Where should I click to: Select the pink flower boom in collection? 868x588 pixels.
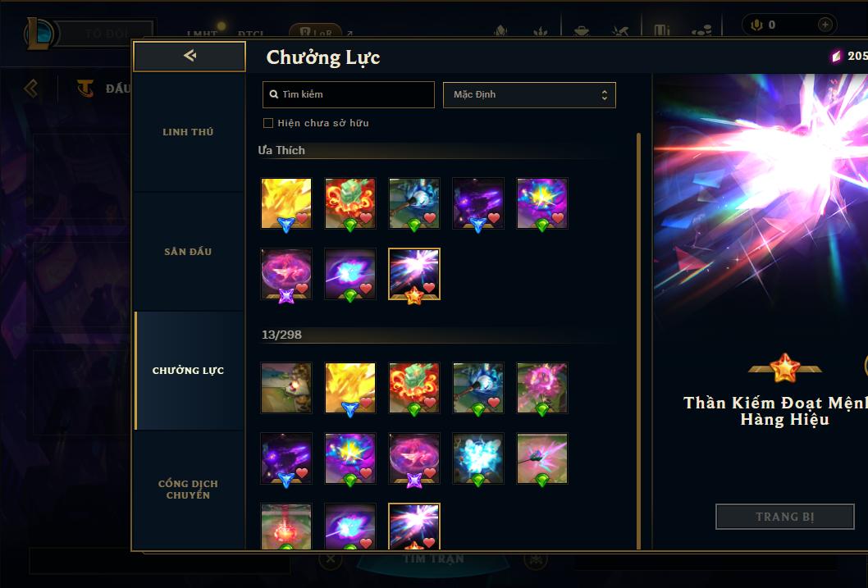click(542, 388)
